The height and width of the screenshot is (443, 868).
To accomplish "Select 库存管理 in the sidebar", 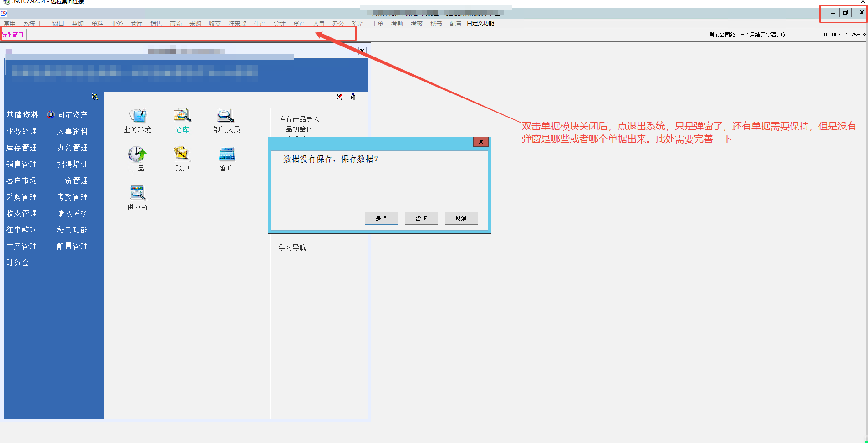I will [x=21, y=148].
